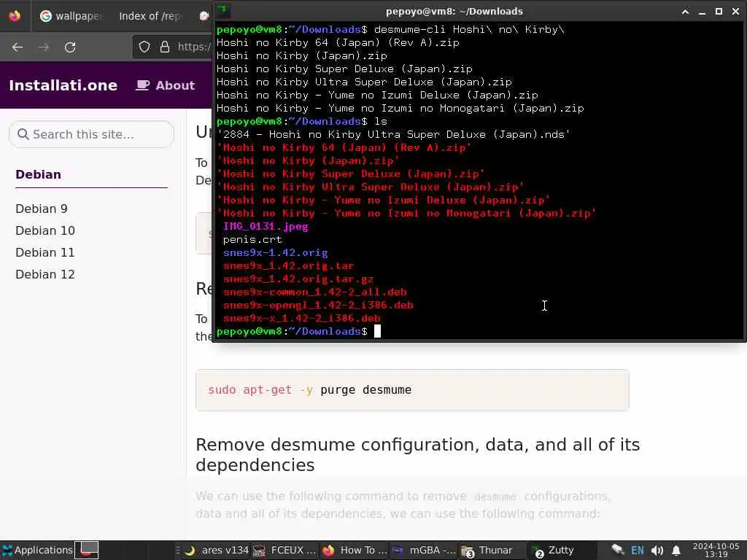747x560 pixels.
Task: Open the Debian 10 sidebar link
Action: (x=45, y=230)
